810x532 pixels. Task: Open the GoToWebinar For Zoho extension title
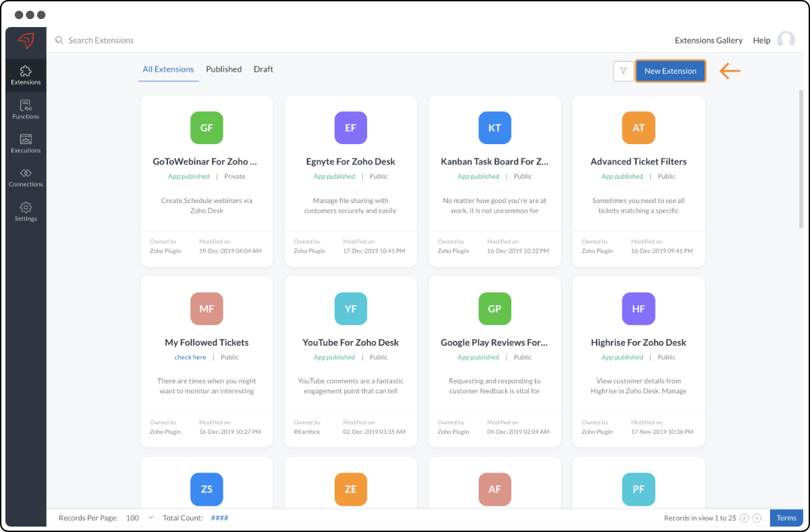pos(205,162)
